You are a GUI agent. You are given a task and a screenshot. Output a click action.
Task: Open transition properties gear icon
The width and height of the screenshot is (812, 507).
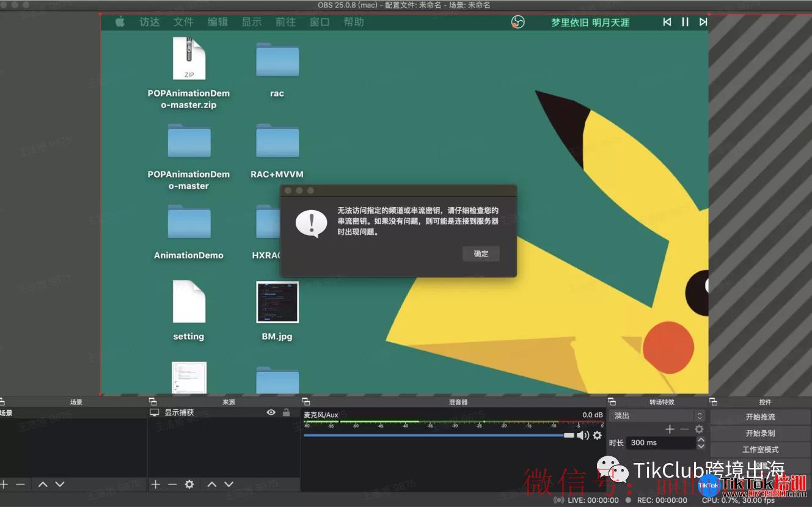[699, 429]
